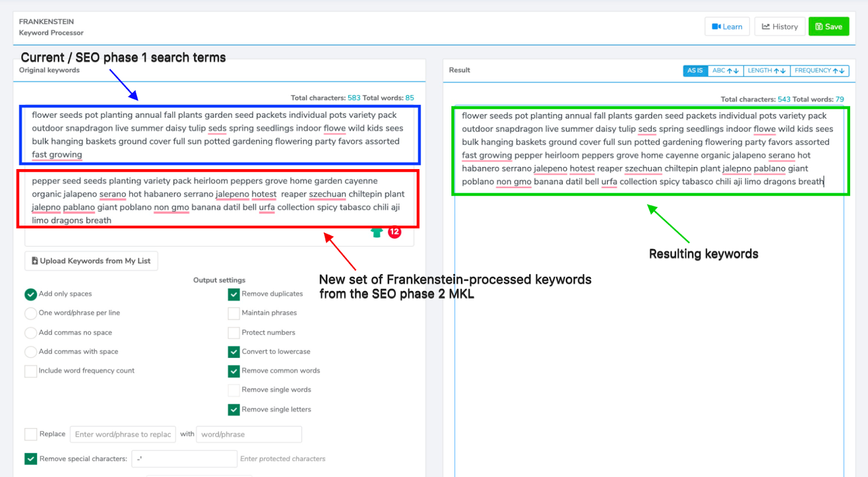The image size is (868, 477).
Task: Select One word/phrase per line option
Action: coord(31,313)
